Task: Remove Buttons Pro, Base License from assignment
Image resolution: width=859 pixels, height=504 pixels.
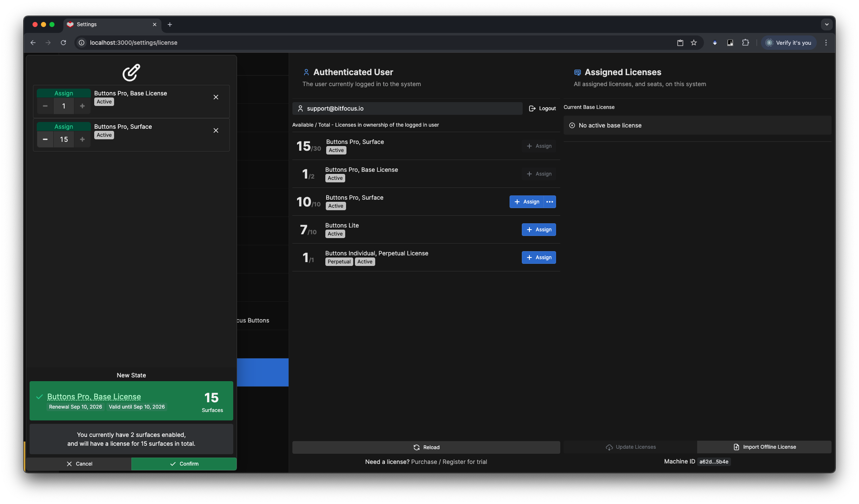Action: click(216, 97)
